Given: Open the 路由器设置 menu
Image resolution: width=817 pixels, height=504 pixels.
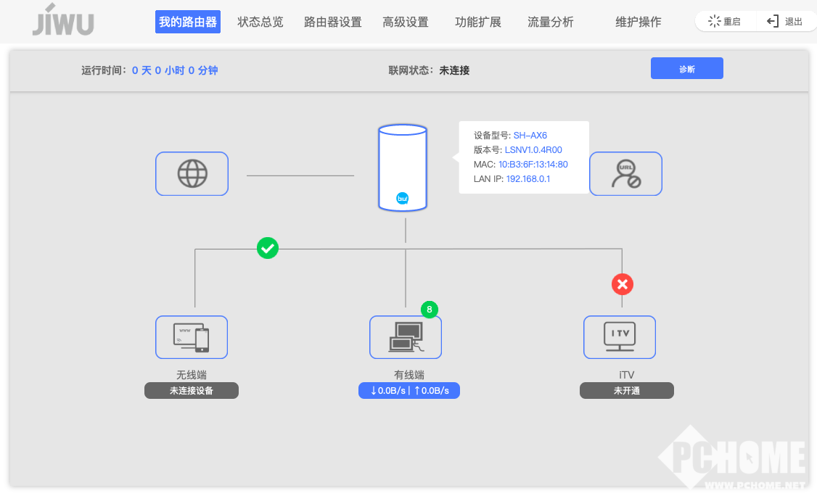Looking at the screenshot, I should click(332, 22).
